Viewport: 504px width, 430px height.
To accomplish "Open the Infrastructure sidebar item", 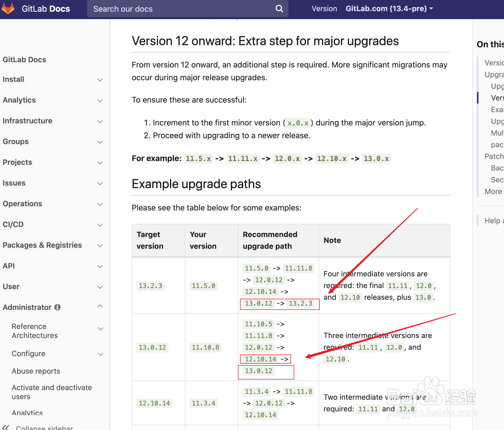I will tap(28, 121).
